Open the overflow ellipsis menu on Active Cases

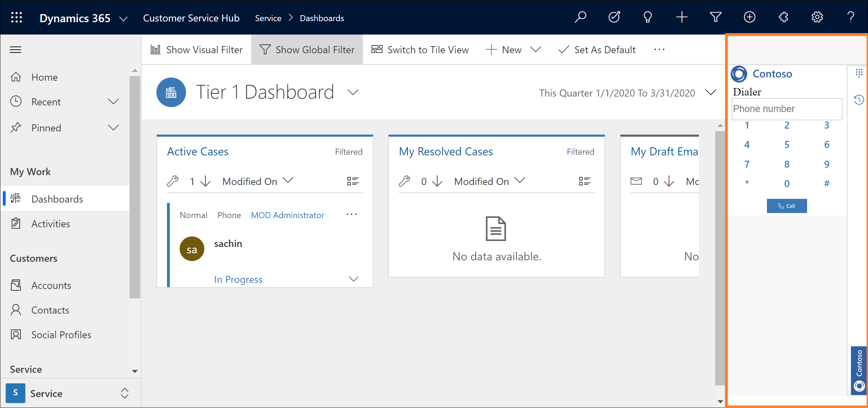pyautogui.click(x=352, y=215)
